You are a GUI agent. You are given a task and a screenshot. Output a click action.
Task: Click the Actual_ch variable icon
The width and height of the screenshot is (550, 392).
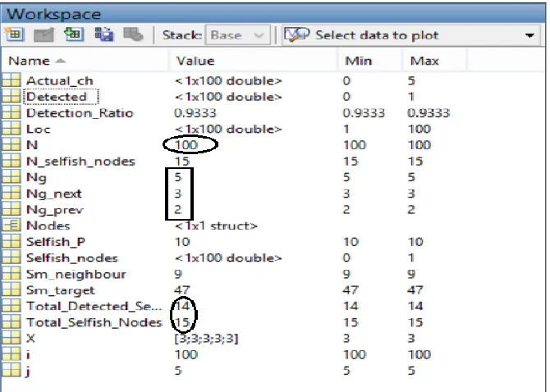coord(11,80)
